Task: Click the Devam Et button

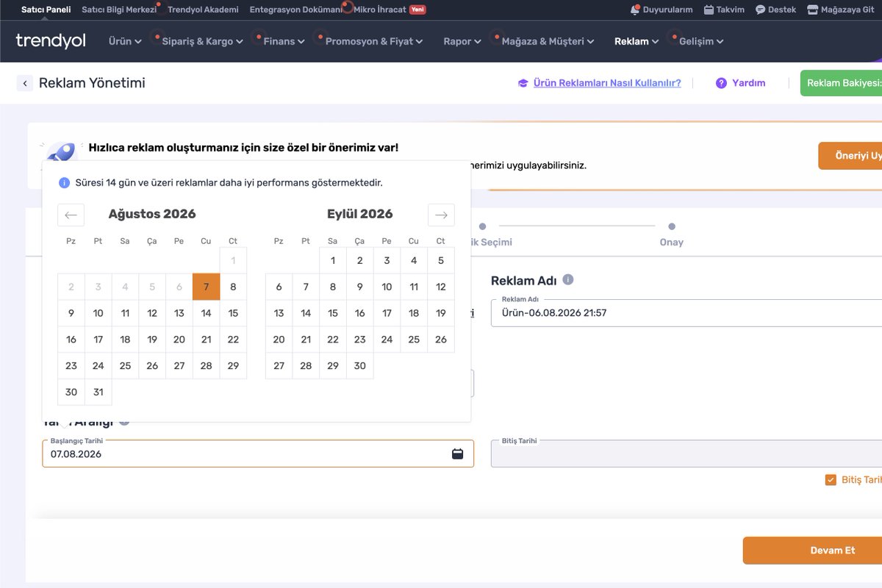Action: (812, 551)
